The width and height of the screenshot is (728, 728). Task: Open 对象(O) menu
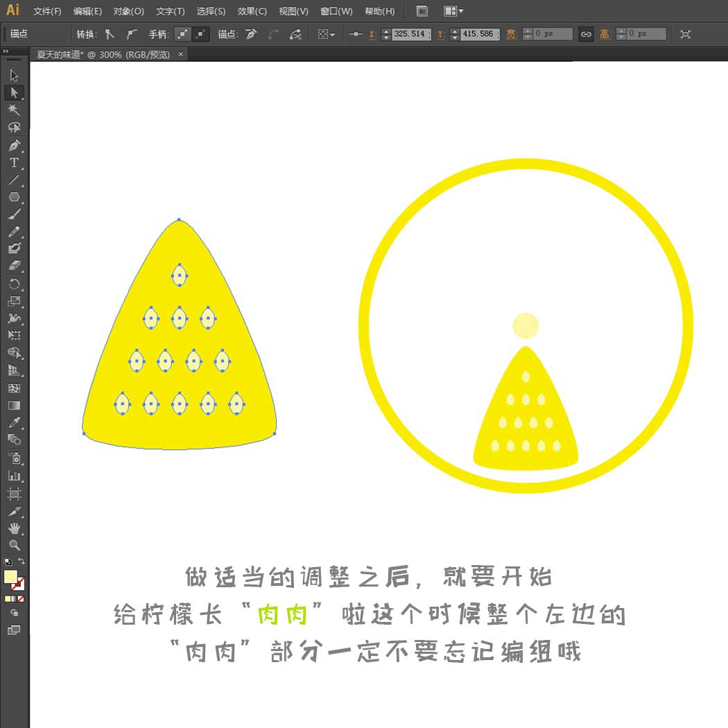click(128, 11)
